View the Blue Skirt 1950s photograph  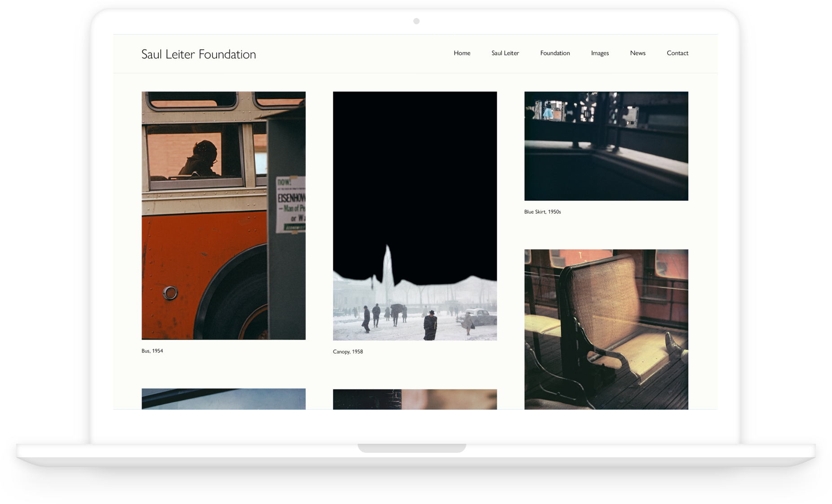tap(606, 146)
